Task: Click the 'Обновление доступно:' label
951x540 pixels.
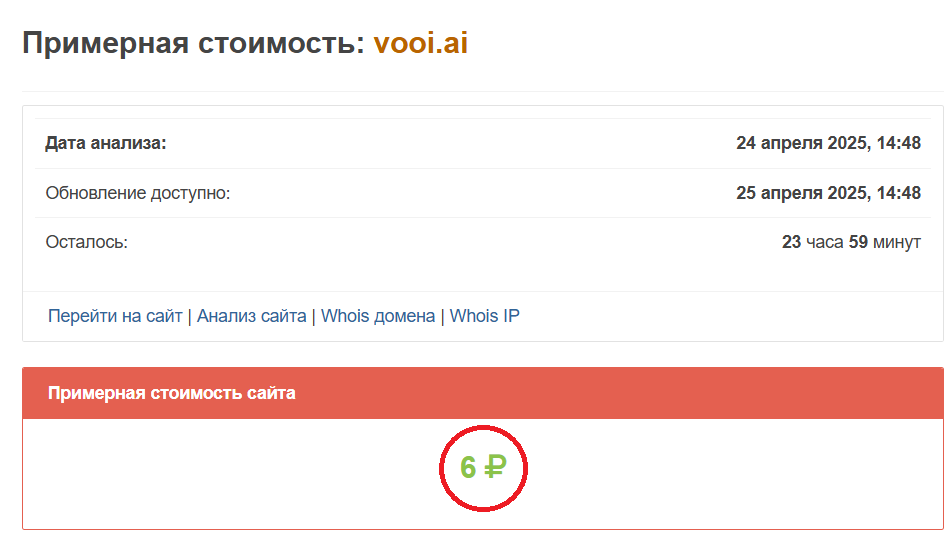Action: 138,192
